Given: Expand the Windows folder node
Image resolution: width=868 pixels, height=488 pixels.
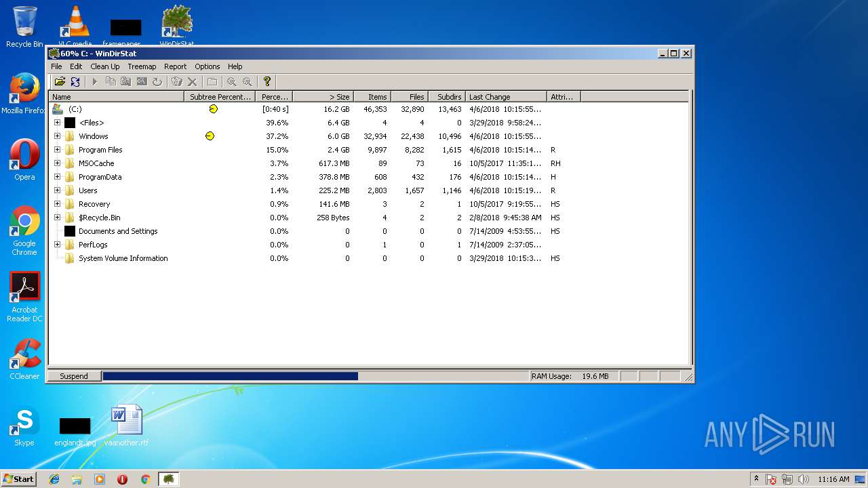Looking at the screenshot, I should click(57, 136).
